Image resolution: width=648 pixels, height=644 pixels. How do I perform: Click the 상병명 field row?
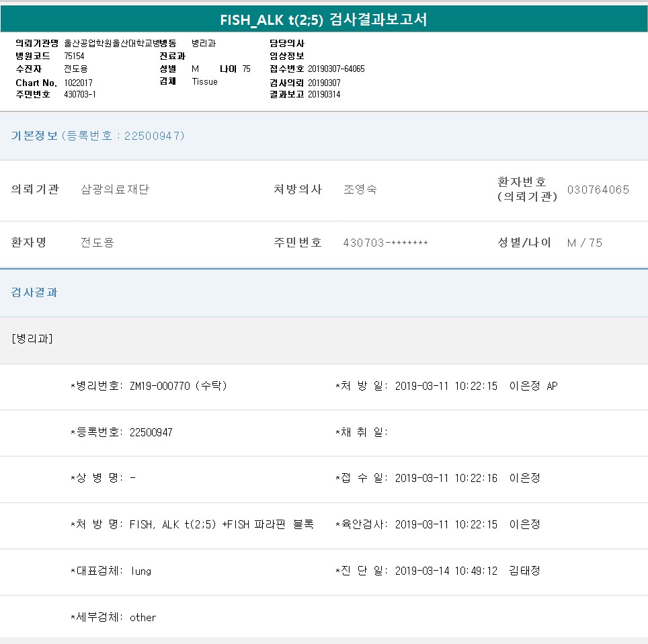point(103,478)
